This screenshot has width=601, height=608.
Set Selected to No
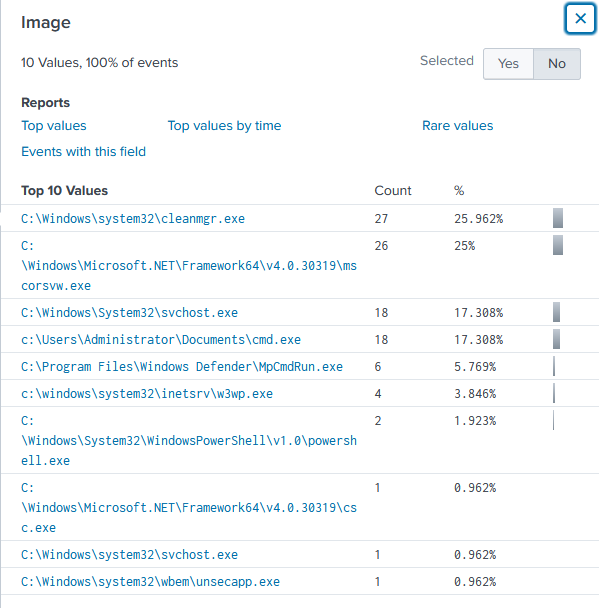point(556,64)
